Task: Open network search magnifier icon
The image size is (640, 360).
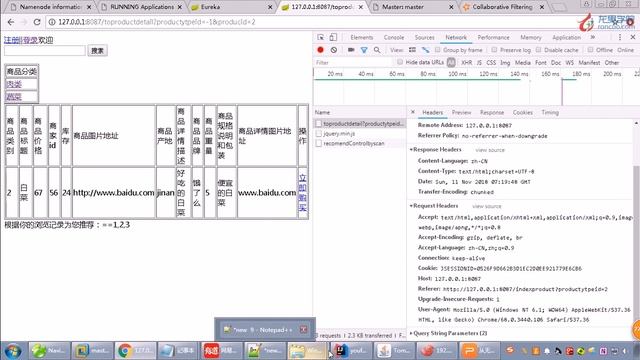Action: 377,50
